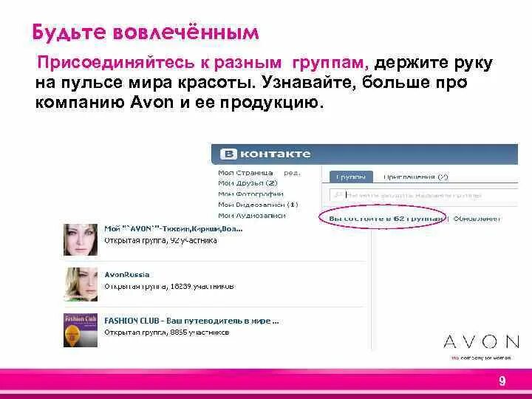Screen dimensions: 532x399
Task: Open Мои Видеозаписи (1)
Action: coord(258,205)
